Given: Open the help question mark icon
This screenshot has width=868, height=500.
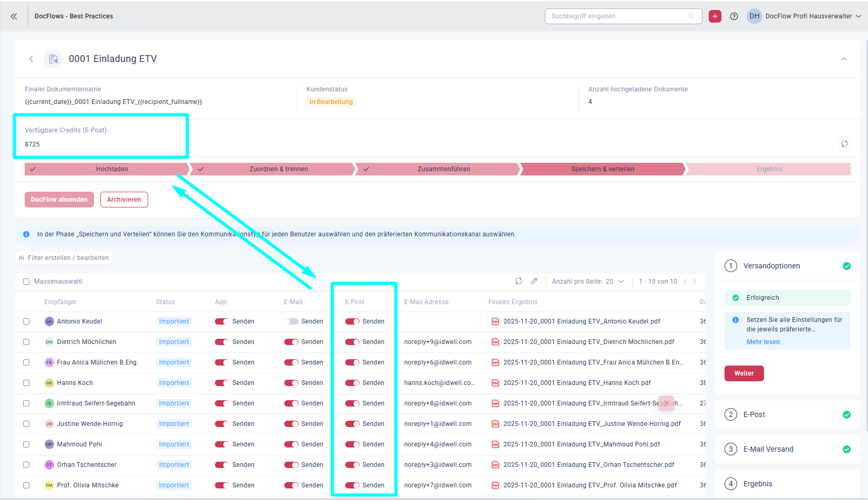Looking at the screenshot, I should click(734, 16).
